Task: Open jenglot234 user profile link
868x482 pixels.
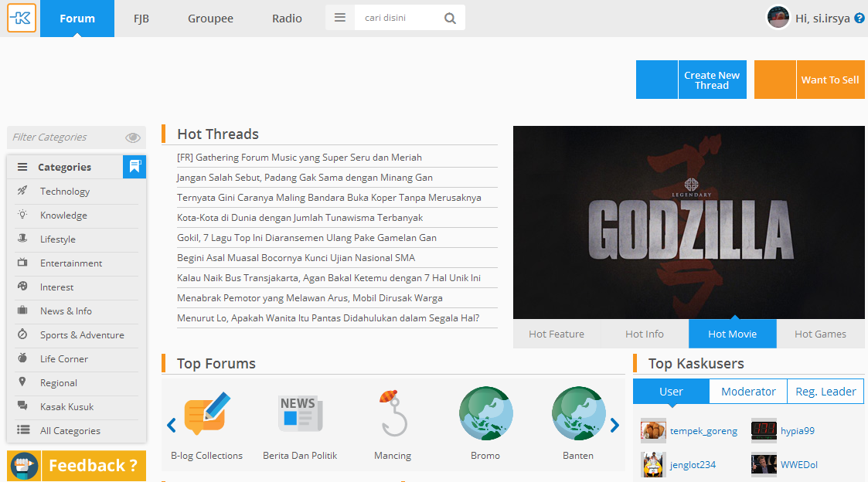Action: coord(693,464)
